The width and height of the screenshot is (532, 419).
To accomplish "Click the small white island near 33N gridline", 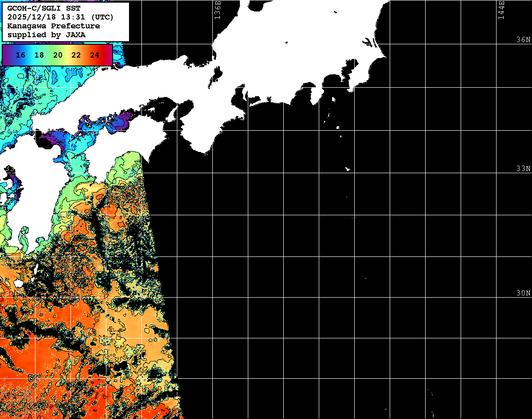I will pos(348,169).
